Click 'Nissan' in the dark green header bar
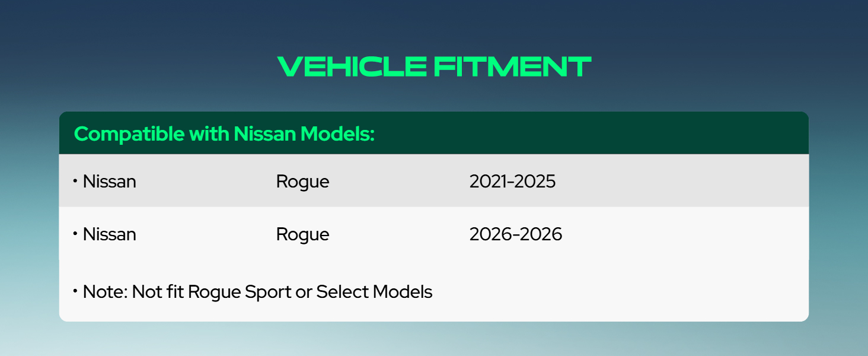This screenshot has width=868, height=356. [265, 134]
